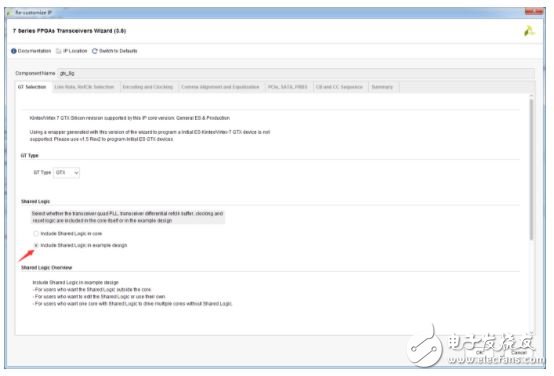
Task: Switch to the Summary tab
Action: click(382, 87)
